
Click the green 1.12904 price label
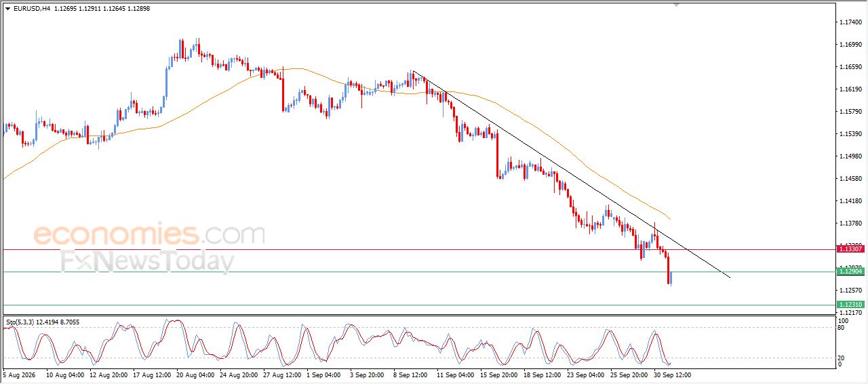pyautogui.click(x=850, y=272)
